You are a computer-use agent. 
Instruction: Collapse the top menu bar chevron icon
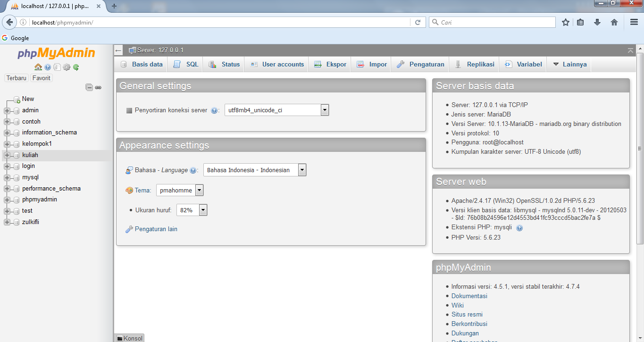631,50
